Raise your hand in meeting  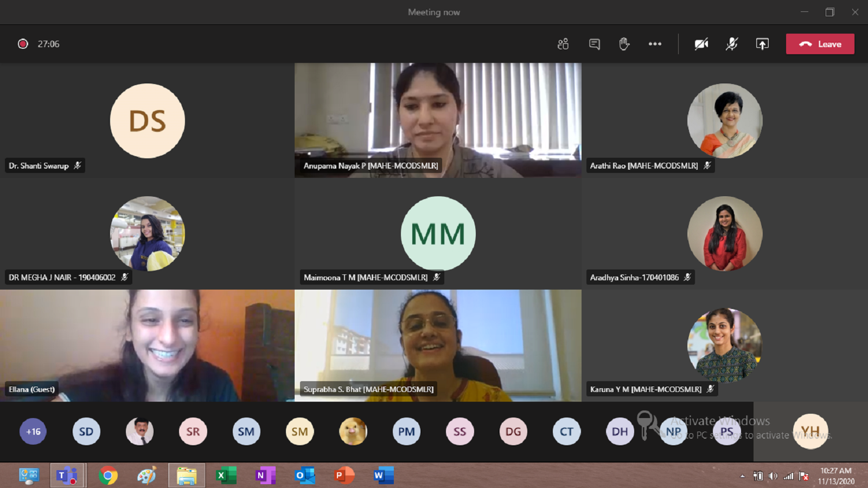pyautogui.click(x=624, y=44)
